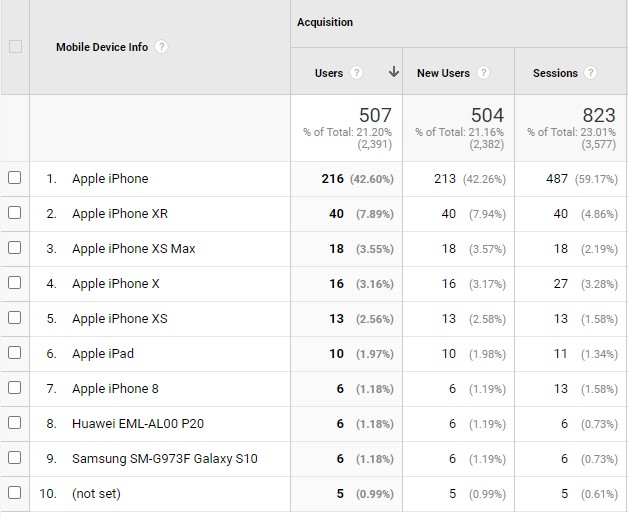Check the box for Samsung SM-G973F Galaxy S10

click(x=15, y=457)
